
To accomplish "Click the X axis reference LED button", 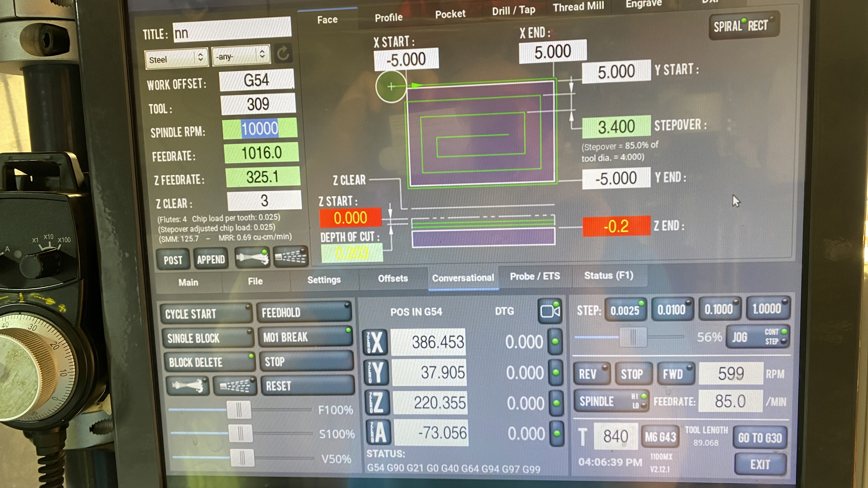I will 555,342.
